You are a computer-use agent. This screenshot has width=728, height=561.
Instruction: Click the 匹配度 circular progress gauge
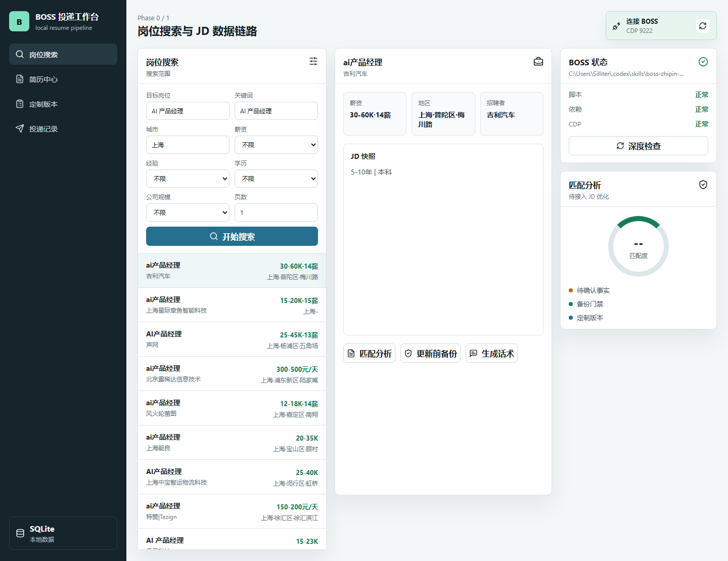639,246
